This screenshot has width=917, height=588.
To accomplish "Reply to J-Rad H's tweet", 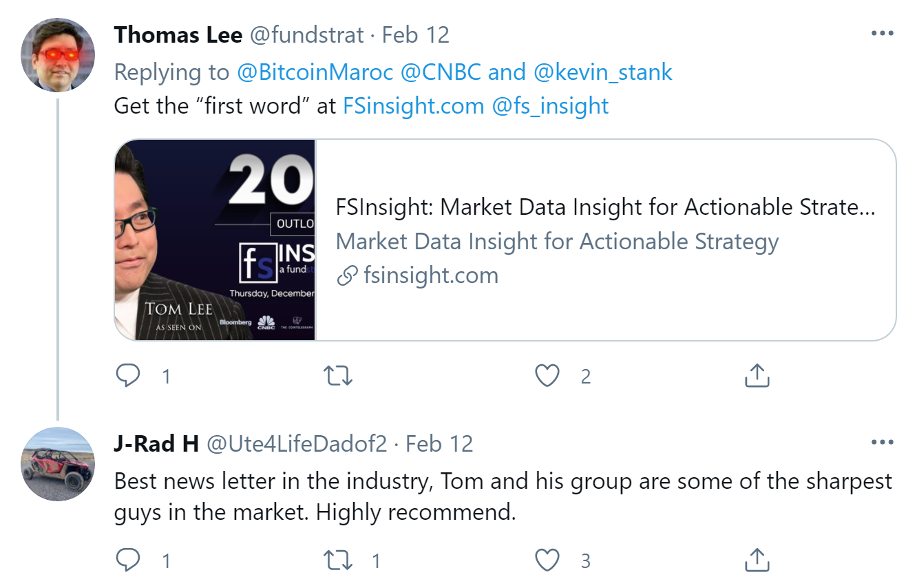I will [x=128, y=560].
